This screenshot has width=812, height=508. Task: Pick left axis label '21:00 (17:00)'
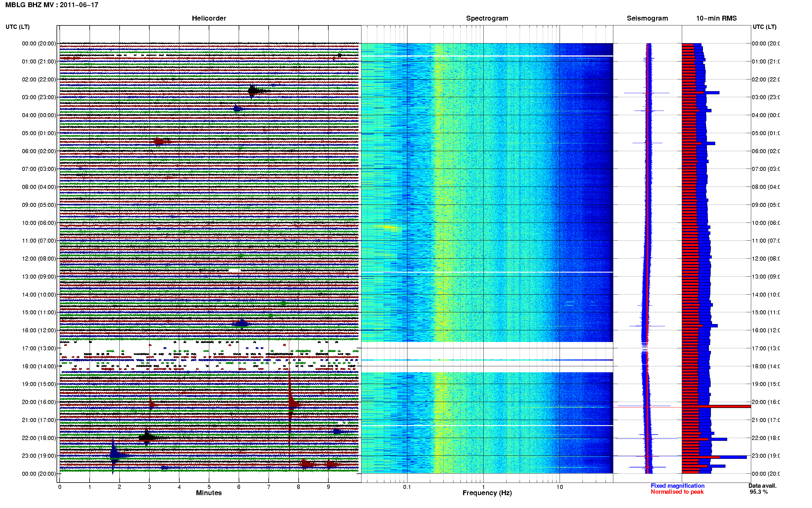click(x=39, y=420)
